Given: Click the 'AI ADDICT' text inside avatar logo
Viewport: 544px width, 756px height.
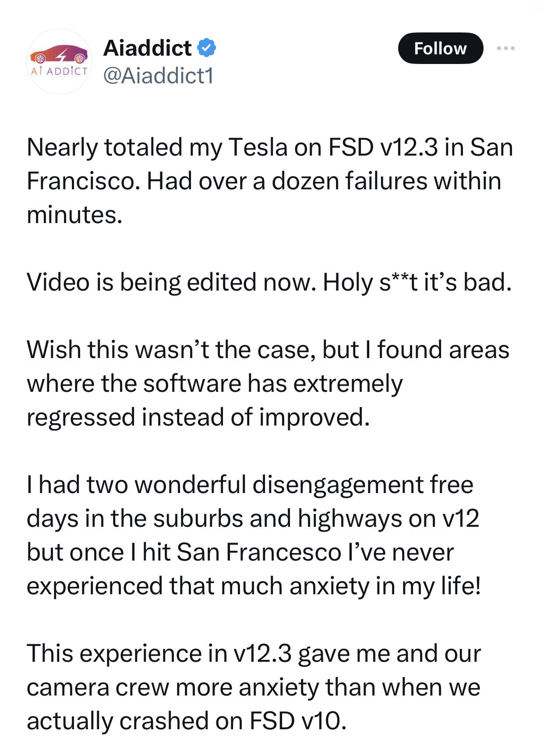Looking at the screenshot, I should (59, 71).
